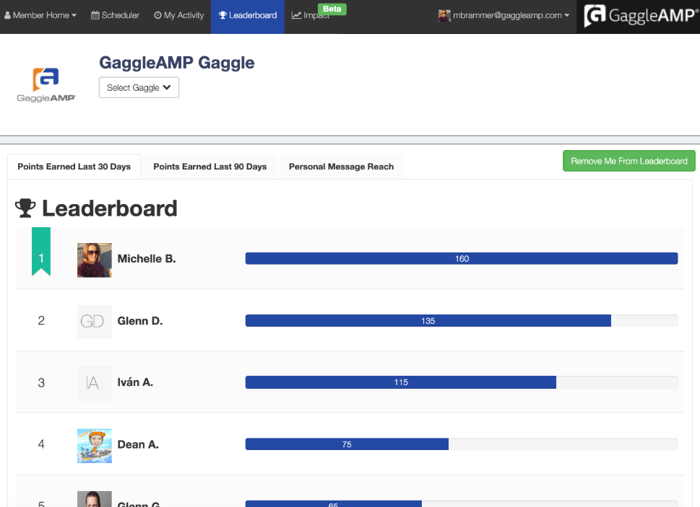Switch to Points Earned Last 90 Days tab

tap(210, 166)
